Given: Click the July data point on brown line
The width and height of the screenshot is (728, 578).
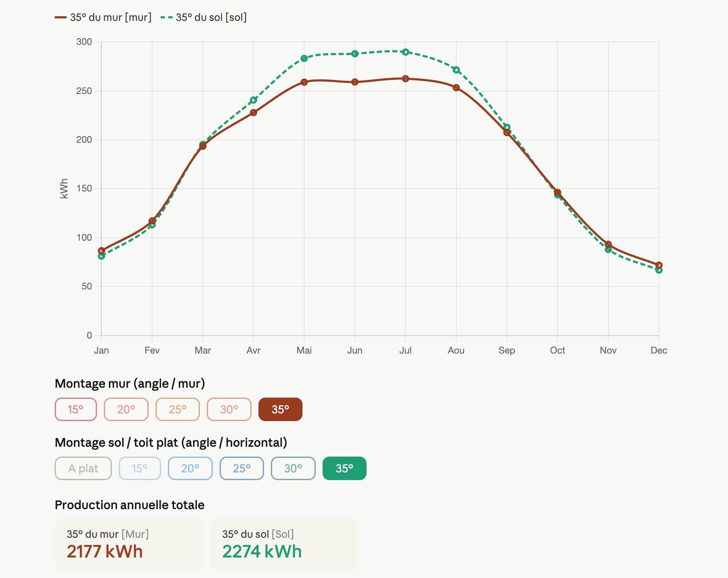Looking at the screenshot, I should tap(405, 79).
